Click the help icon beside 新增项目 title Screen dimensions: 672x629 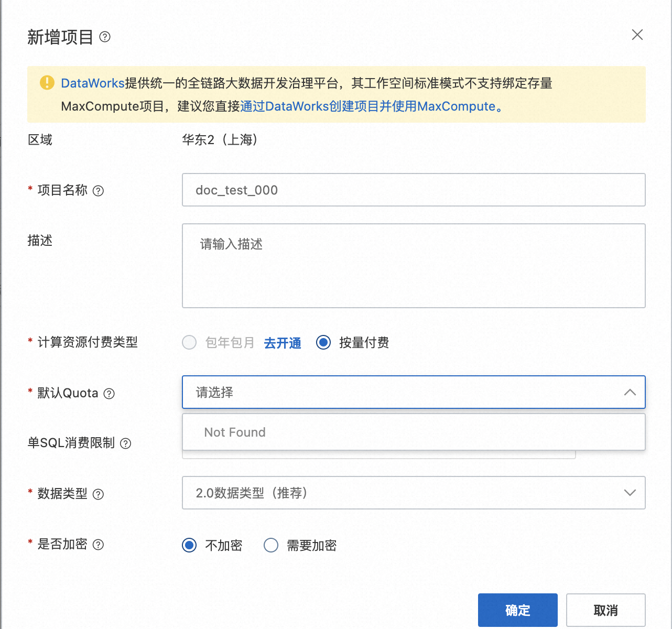click(x=105, y=37)
